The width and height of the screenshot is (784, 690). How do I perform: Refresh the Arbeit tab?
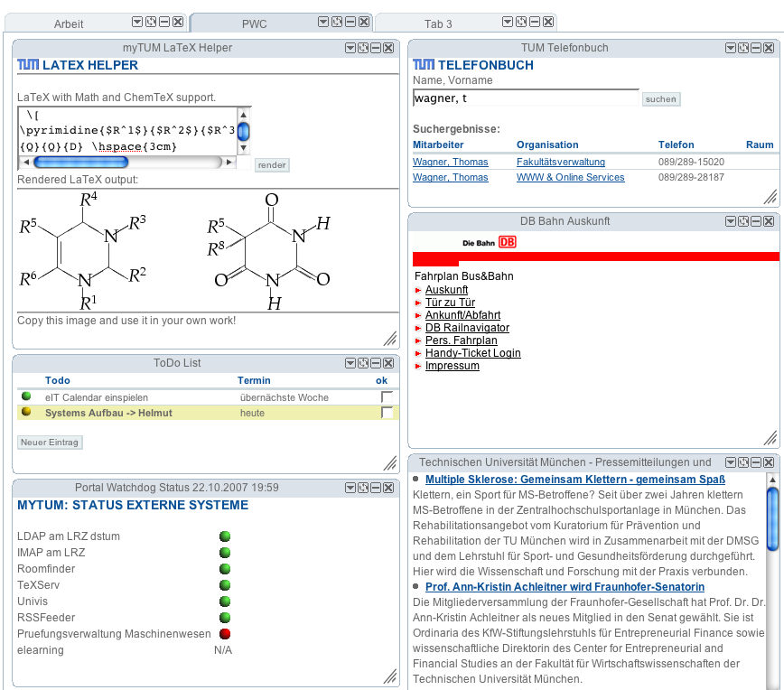coord(151,22)
